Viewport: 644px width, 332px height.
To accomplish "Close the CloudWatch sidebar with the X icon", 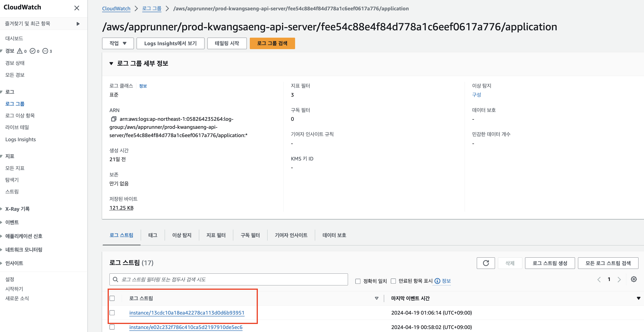I will pos(77,8).
